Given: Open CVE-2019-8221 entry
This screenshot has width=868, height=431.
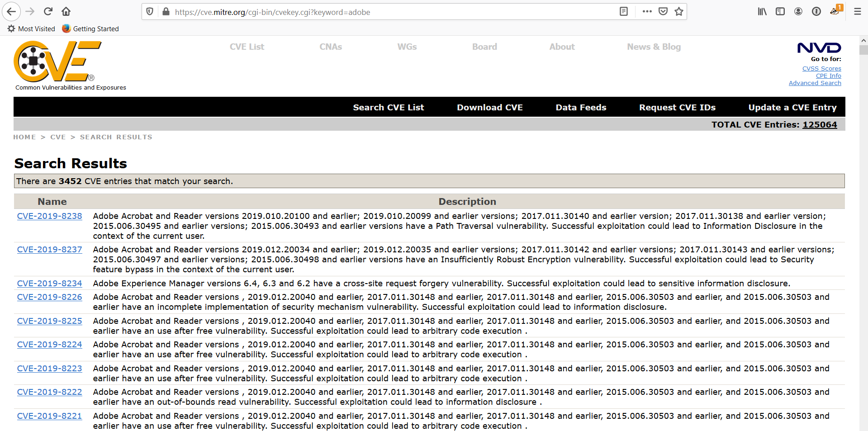Looking at the screenshot, I should click(x=50, y=416).
